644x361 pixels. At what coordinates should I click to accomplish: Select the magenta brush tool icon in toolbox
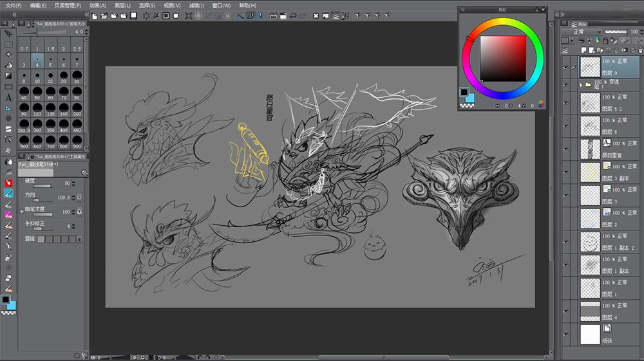tap(8, 214)
